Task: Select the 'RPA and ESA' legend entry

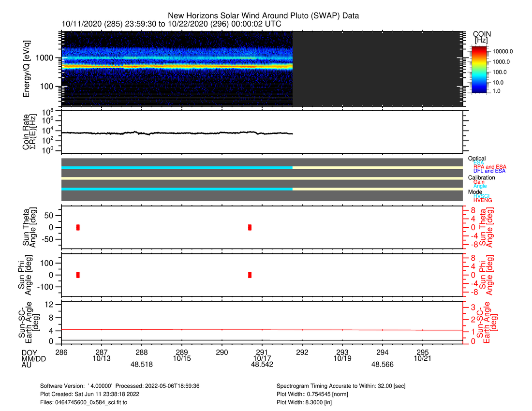Action: [489, 167]
